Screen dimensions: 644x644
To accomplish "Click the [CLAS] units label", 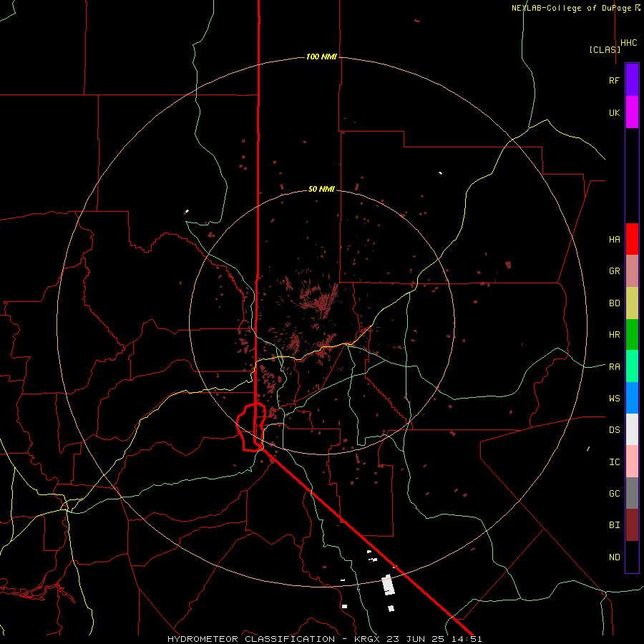I will click(x=605, y=49).
